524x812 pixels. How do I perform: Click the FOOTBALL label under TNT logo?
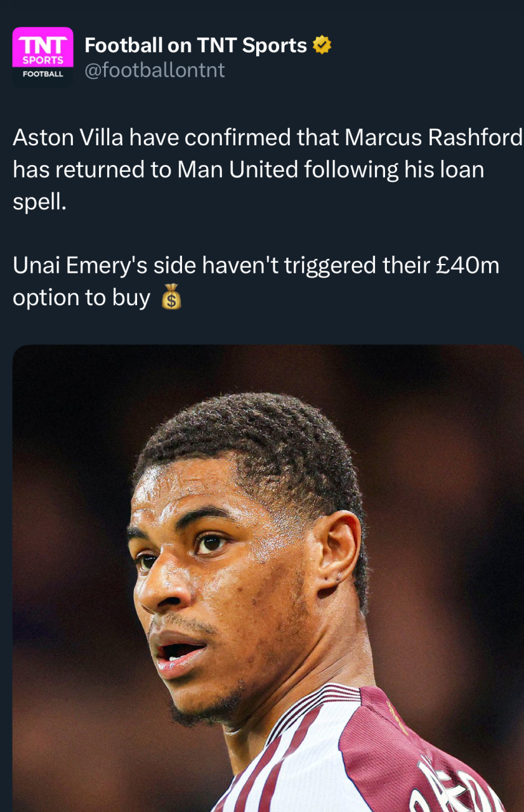coord(43,74)
